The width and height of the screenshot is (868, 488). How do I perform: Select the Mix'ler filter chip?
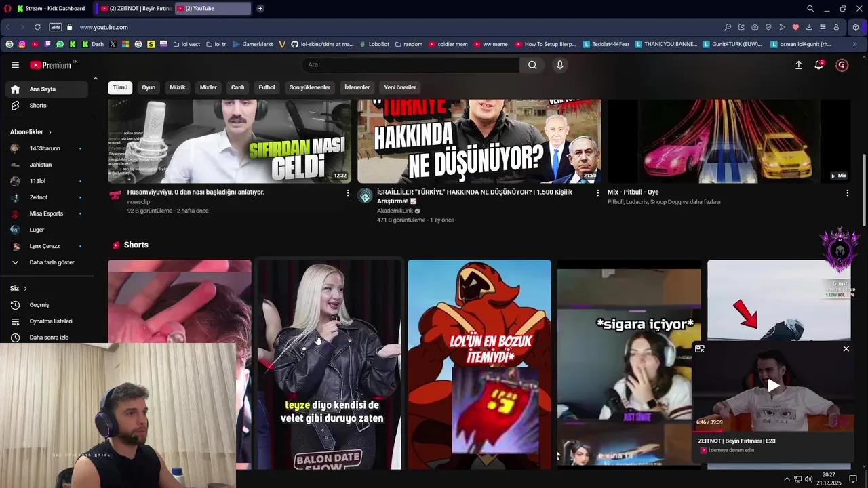point(208,87)
